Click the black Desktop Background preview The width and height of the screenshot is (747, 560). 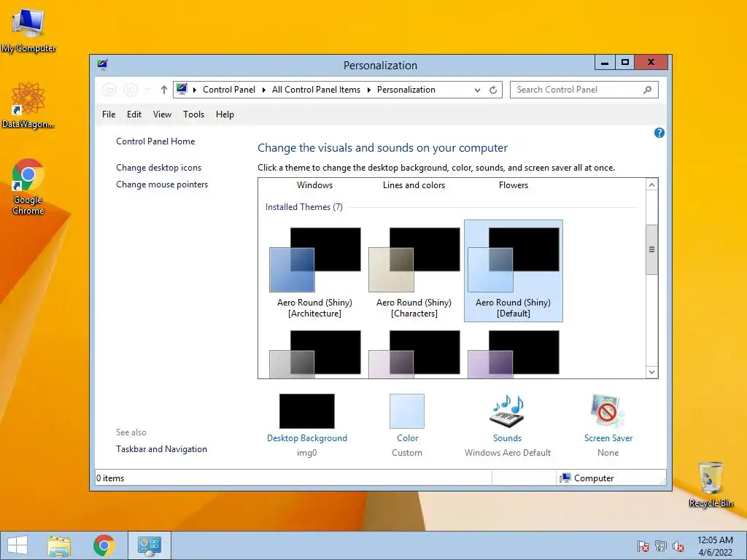tap(307, 411)
